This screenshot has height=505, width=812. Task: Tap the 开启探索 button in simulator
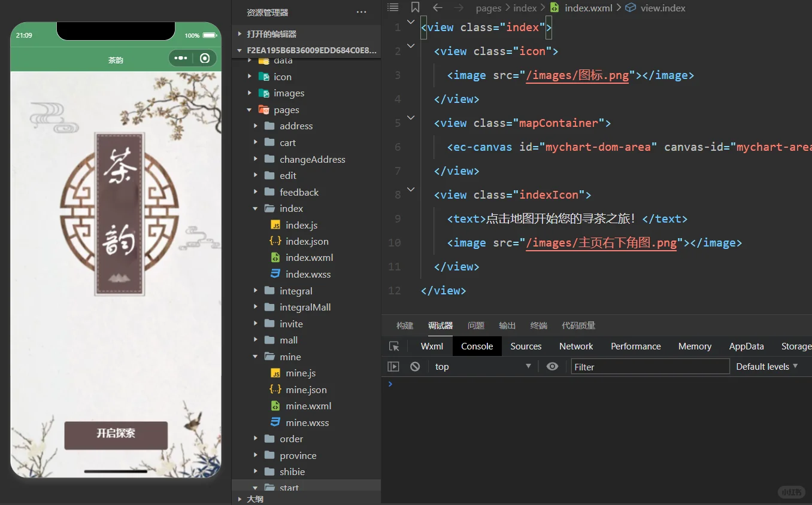pyautogui.click(x=116, y=435)
